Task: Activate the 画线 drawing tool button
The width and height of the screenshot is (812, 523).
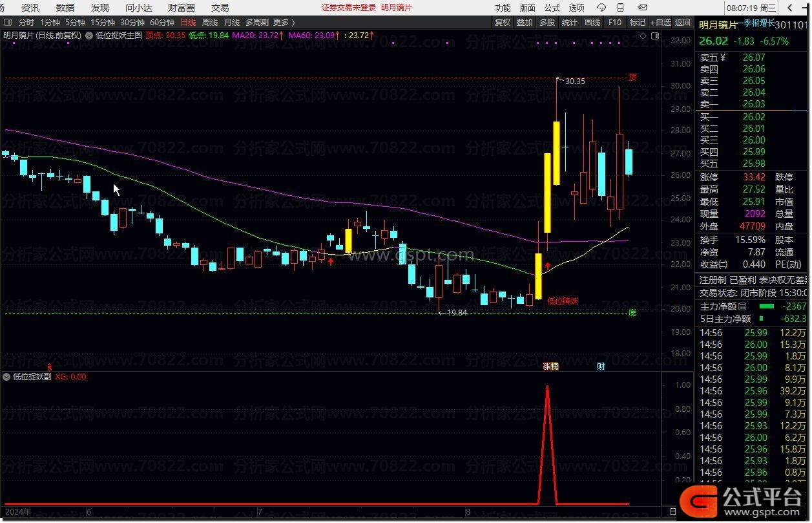Action: (592, 22)
